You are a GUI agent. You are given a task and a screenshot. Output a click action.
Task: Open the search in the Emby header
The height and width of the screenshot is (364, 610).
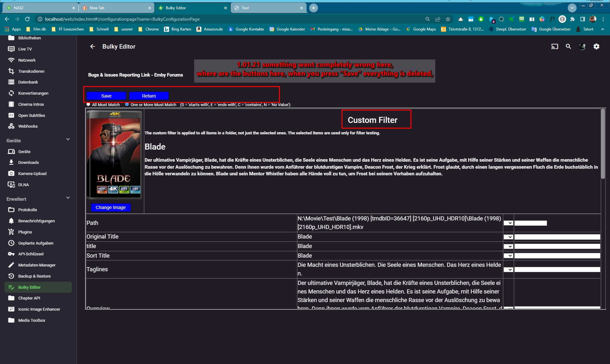point(568,46)
